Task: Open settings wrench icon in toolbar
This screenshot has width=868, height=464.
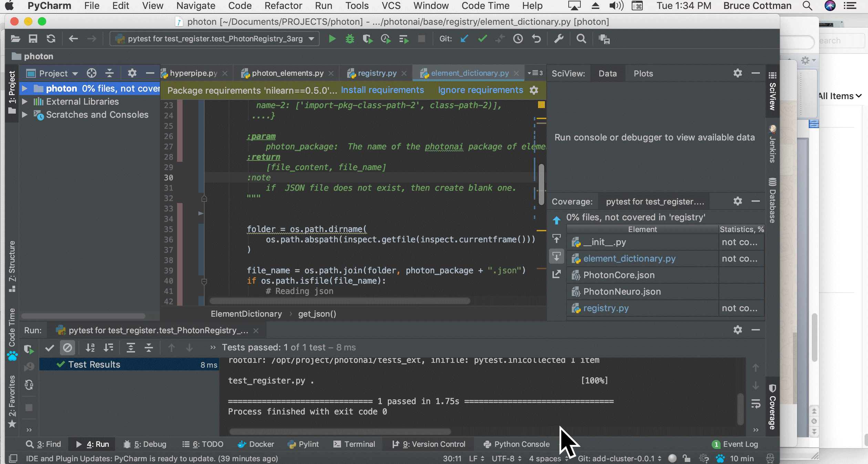Action: [558, 39]
